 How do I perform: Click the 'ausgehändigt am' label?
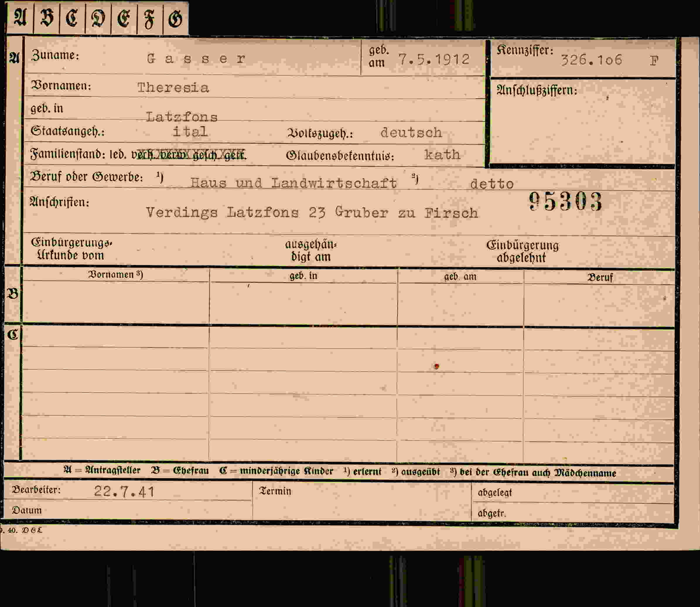click(x=311, y=251)
